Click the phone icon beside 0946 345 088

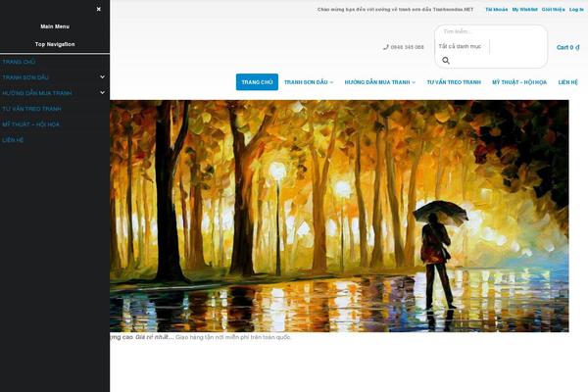(386, 47)
